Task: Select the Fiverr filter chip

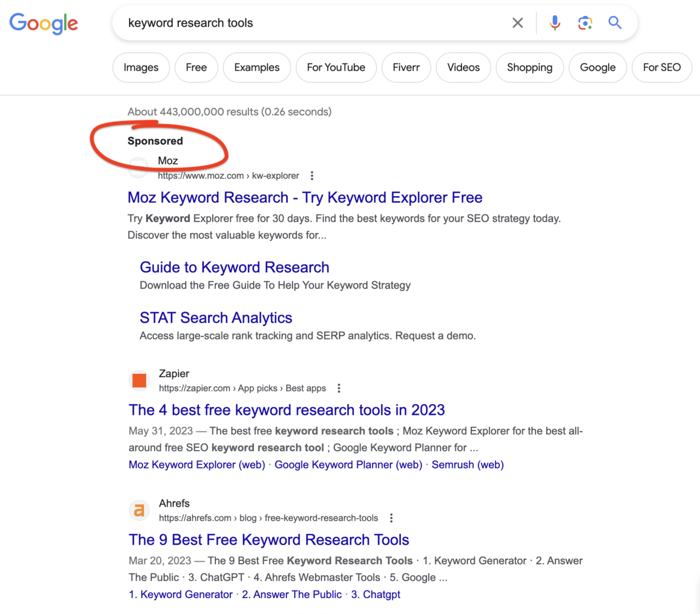Action: [406, 67]
